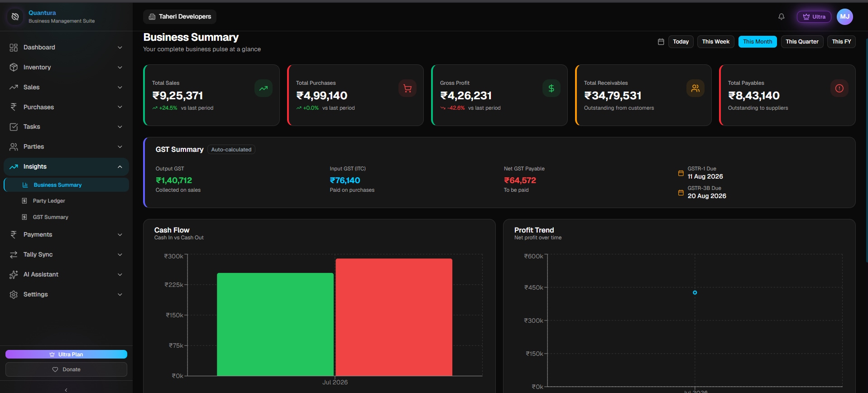The height and width of the screenshot is (393, 868).
Task: Click the Donate button
Action: 66,369
